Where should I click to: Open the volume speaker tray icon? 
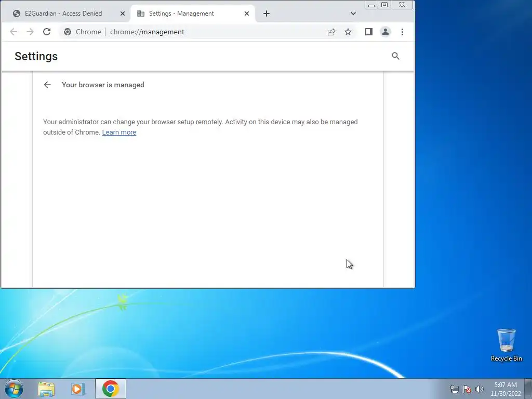[480, 389]
